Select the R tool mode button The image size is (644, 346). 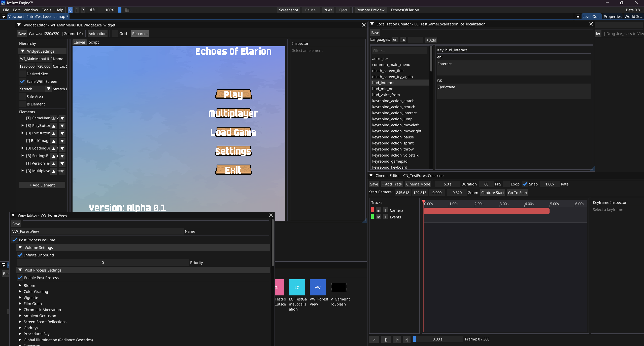[83, 10]
